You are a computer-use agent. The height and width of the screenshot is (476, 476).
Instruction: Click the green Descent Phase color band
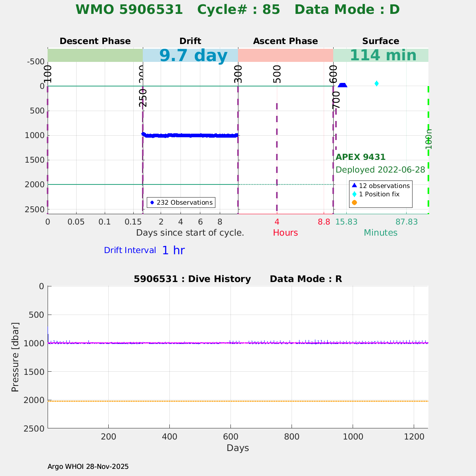coord(95,55)
